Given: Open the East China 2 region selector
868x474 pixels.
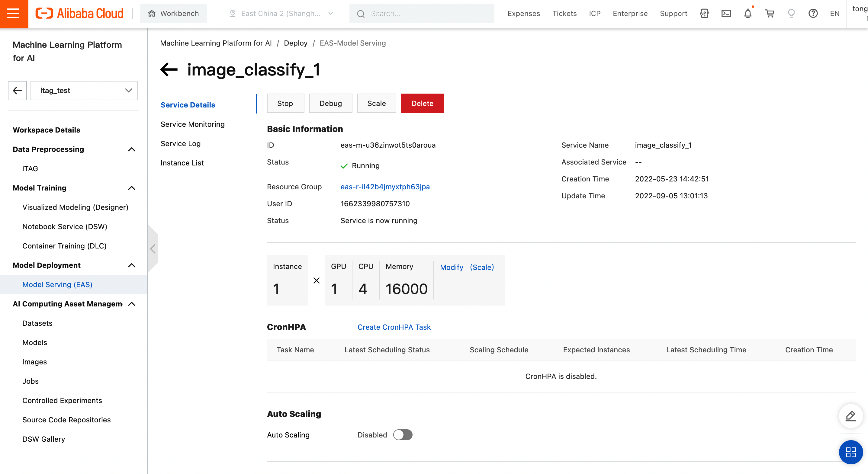Looking at the screenshot, I should pos(281,14).
